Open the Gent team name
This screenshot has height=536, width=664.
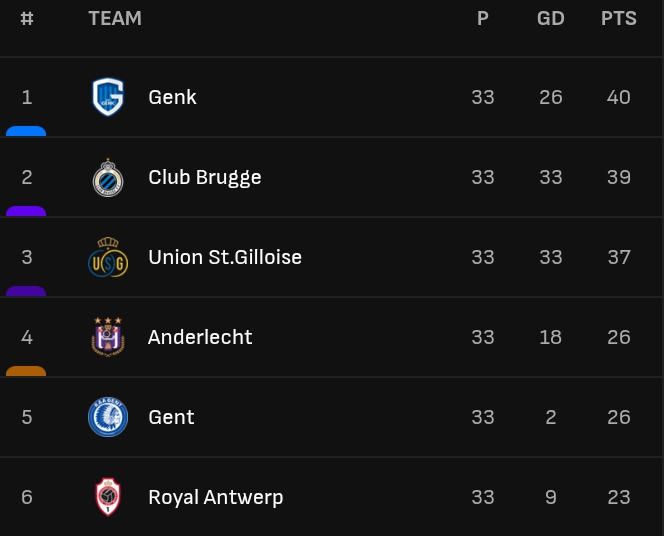click(171, 417)
